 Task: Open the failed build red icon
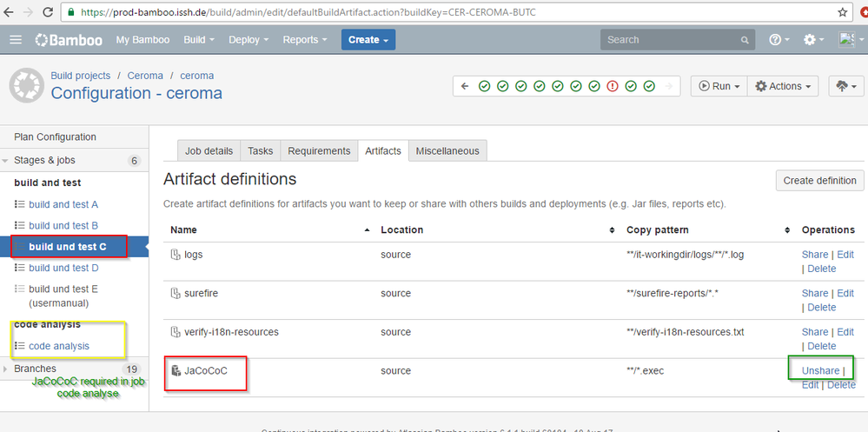[613, 86]
